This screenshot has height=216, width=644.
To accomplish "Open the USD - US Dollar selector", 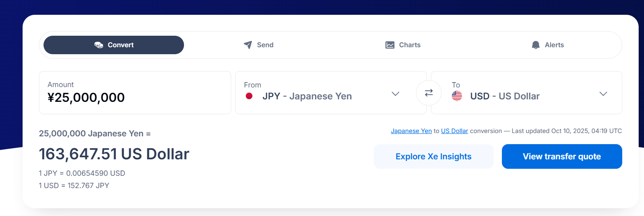I will point(527,93).
